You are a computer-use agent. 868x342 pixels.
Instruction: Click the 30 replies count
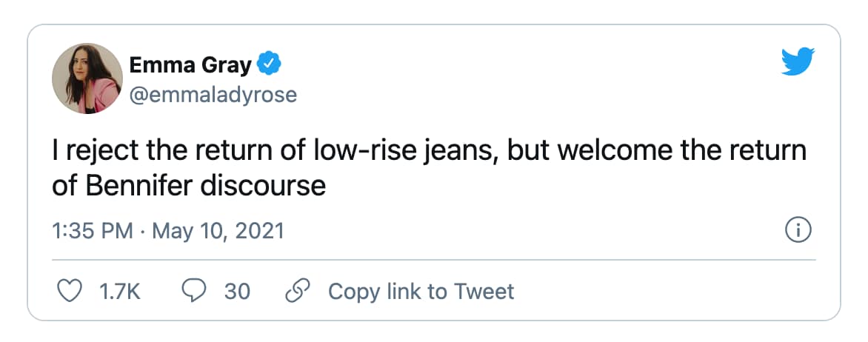(237, 291)
